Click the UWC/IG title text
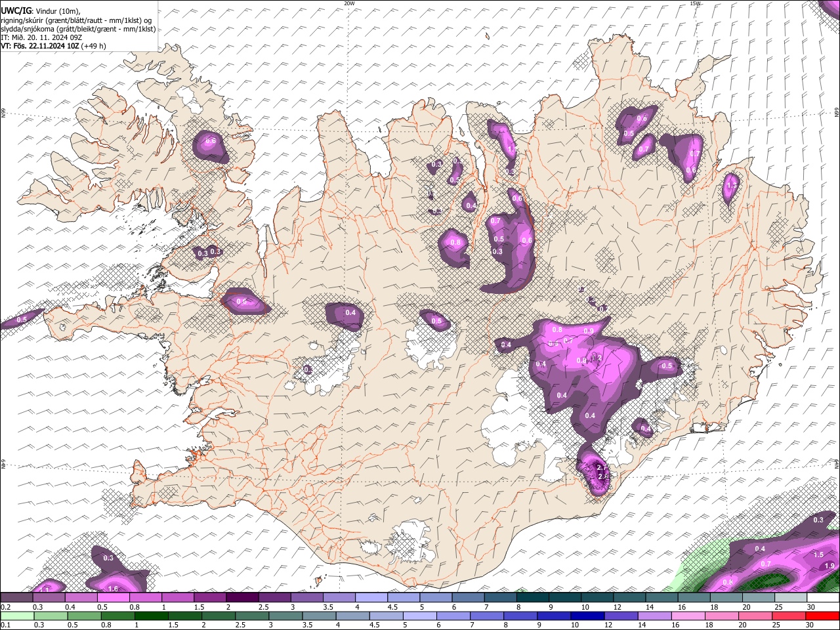Screen dimensions: 840x630 (15, 10)
